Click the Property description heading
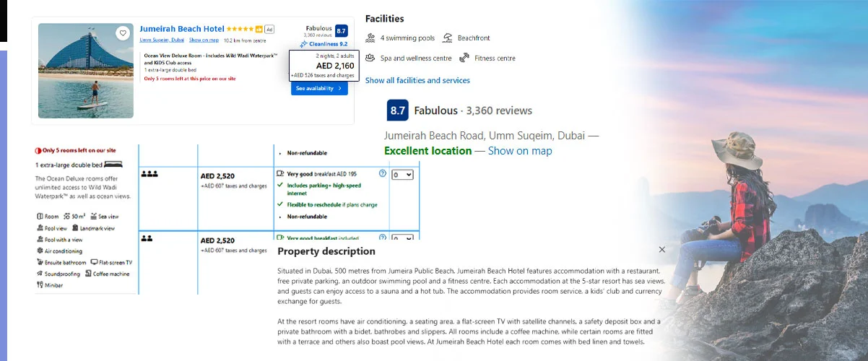 (326, 251)
